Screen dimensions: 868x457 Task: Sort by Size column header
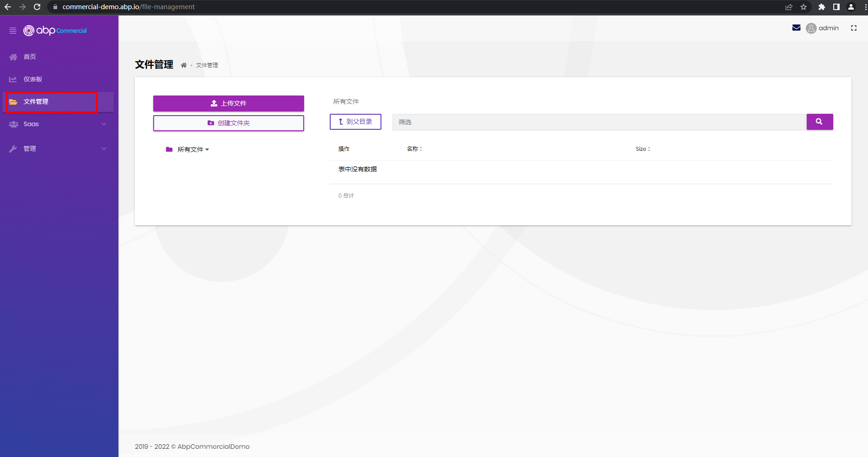pyautogui.click(x=643, y=149)
